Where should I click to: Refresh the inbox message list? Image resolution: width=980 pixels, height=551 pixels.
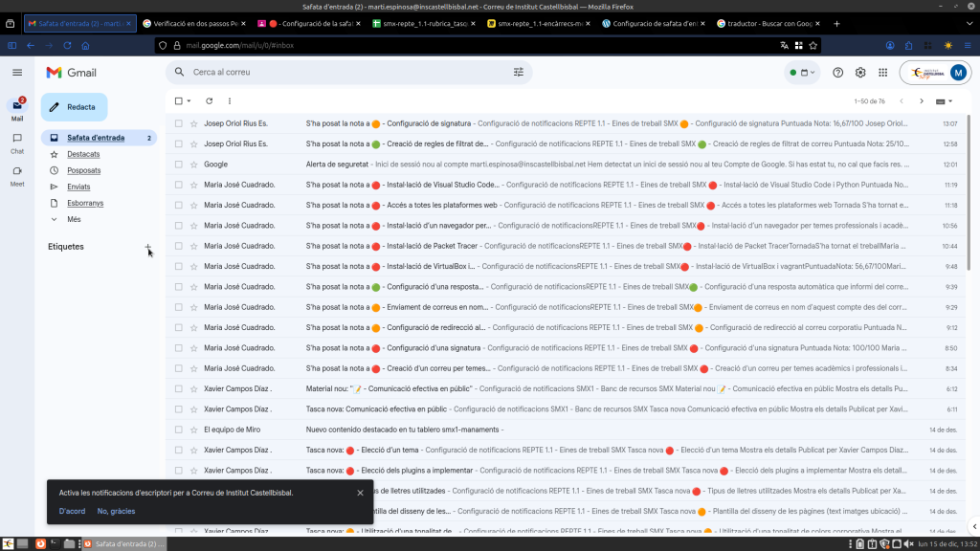coord(210,100)
